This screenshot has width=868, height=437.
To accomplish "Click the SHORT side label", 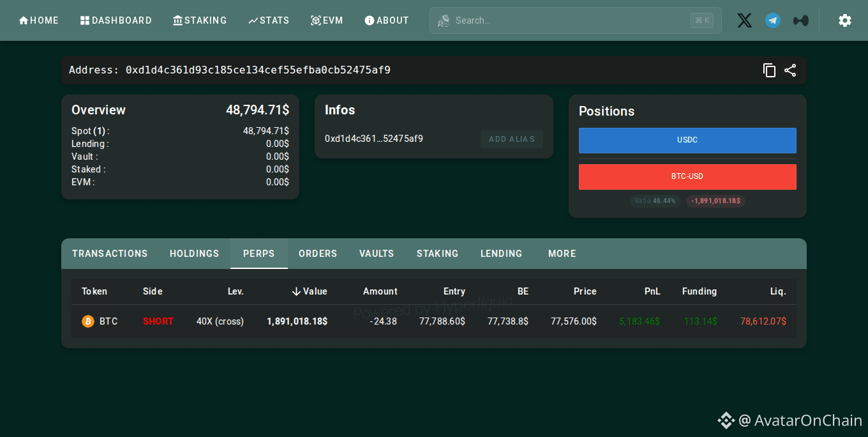I will coord(158,321).
